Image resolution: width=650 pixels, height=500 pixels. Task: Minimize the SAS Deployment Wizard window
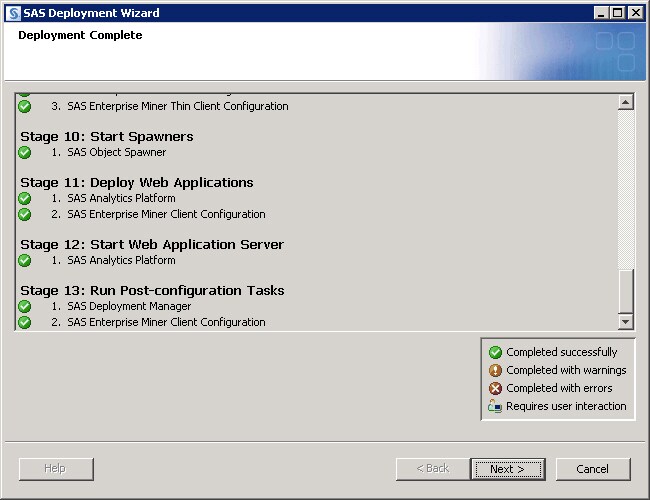click(x=601, y=13)
